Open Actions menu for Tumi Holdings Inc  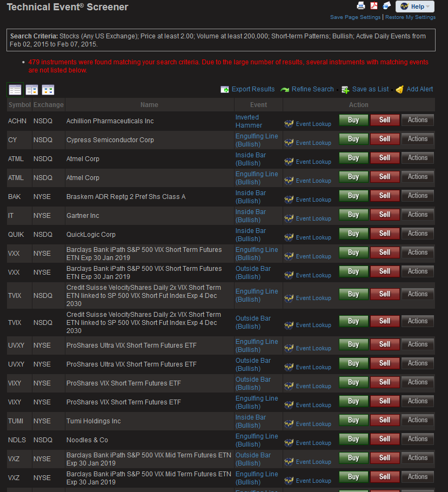[x=418, y=420]
